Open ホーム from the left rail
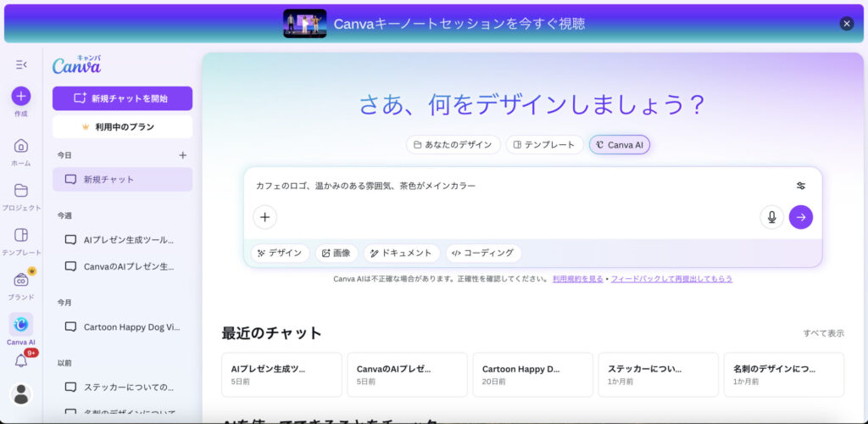Image resolution: width=868 pixels, height=424 pixels. click(x=21, y=146)
